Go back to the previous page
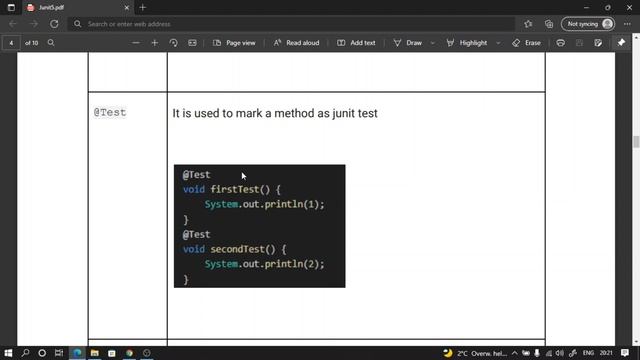 (13, 24)
